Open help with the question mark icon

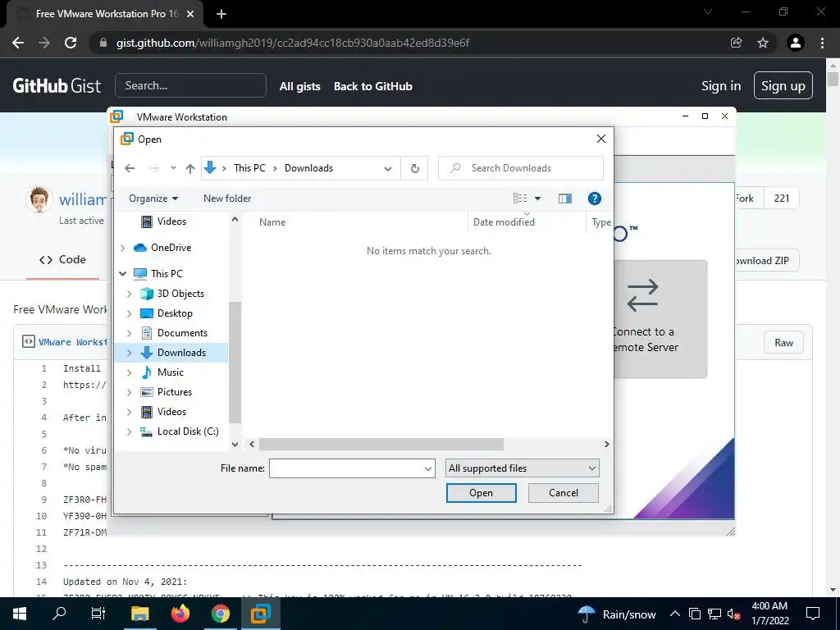594,199
